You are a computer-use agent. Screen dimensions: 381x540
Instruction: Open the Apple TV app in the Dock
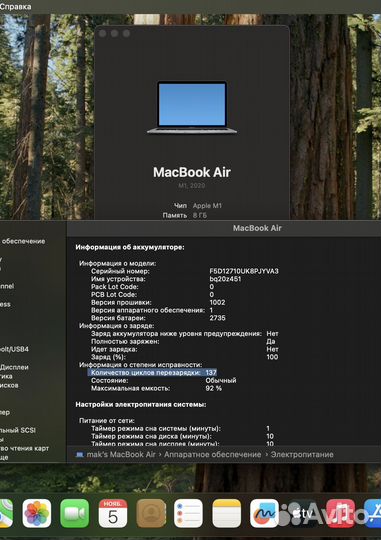302,513
